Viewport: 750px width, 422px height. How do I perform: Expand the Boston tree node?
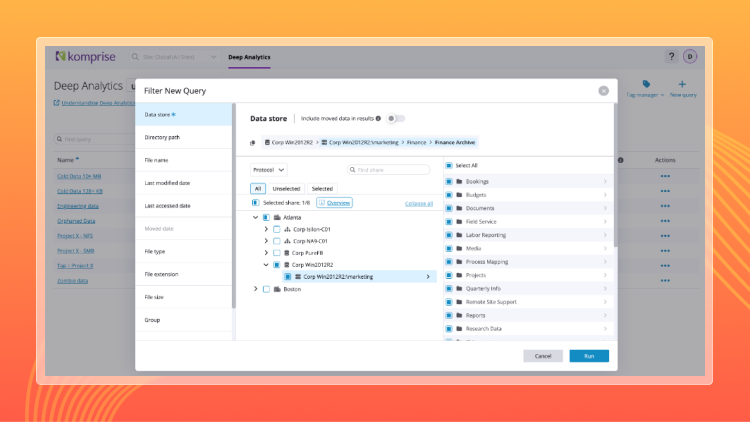[255, 289]
